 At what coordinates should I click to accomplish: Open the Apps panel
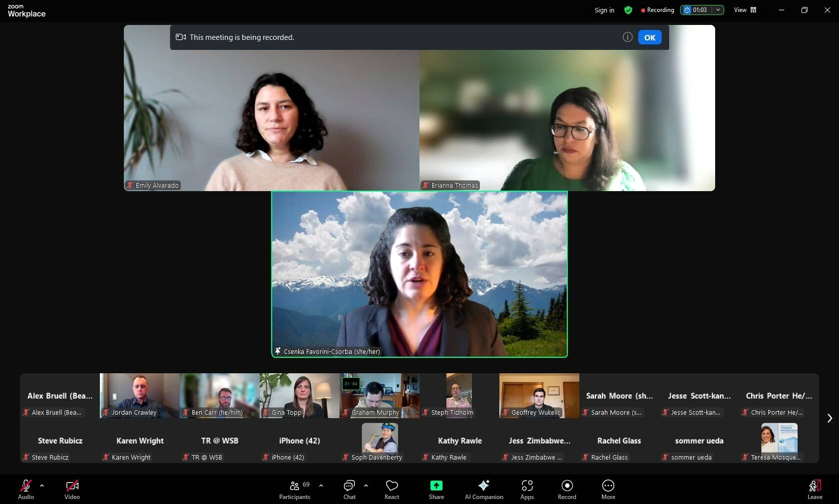coord(527,489)
